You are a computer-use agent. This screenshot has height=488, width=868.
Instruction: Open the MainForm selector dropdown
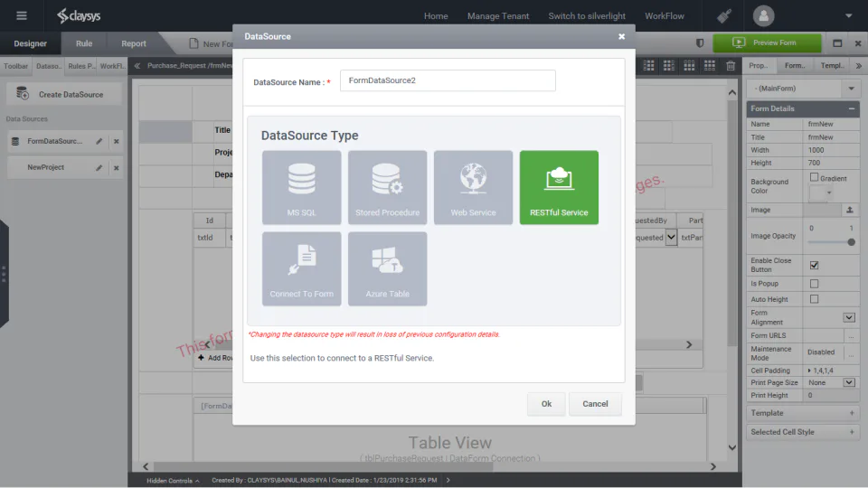[x=851, y=89]
